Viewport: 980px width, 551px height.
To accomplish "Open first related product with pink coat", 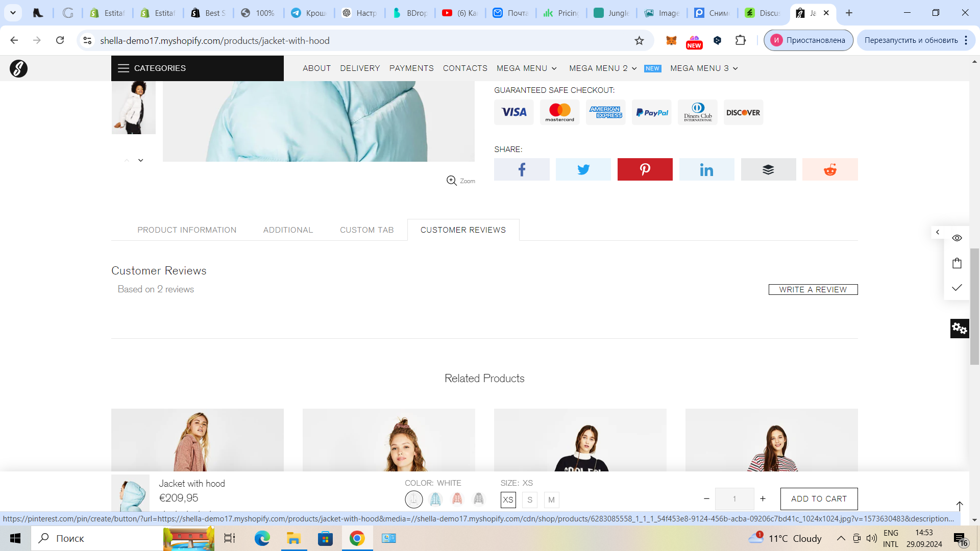I will coord(198,440).
